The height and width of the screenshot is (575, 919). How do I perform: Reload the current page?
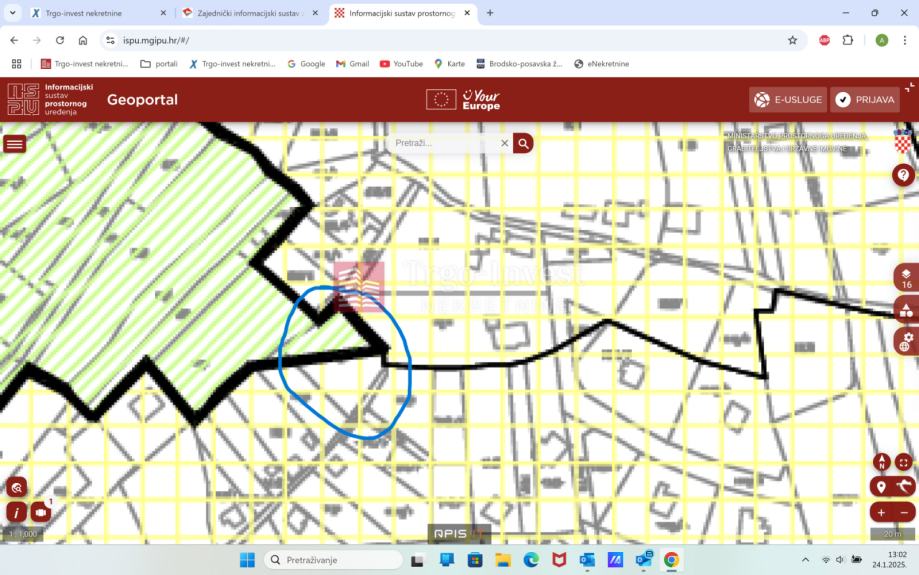coord(60,40)
